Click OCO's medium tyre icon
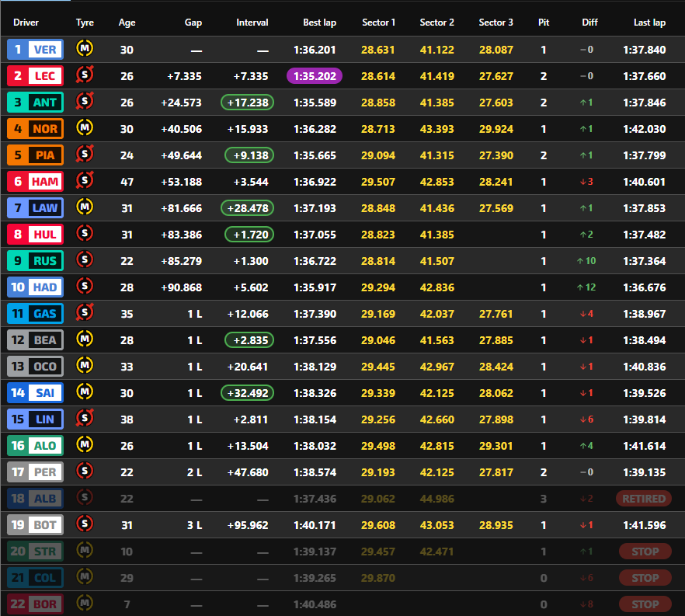 (85, 365)
